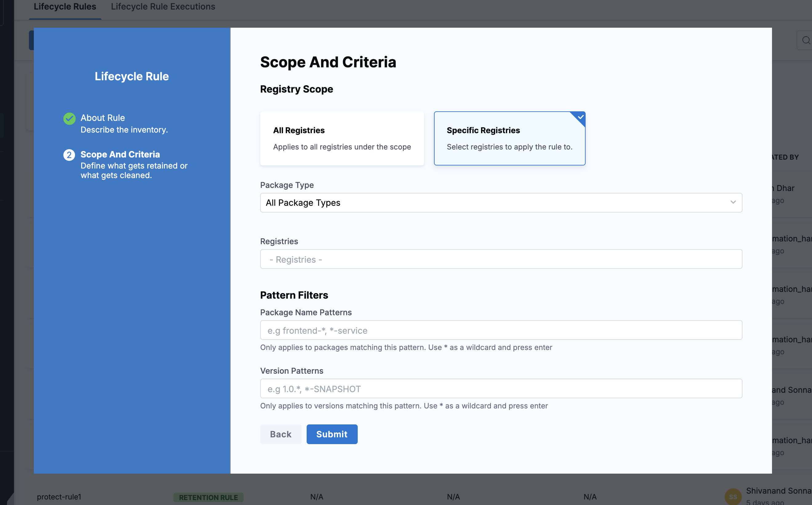Viewport: 812px width, 505px height.
Task: Focus the Version Patterns input
Action: 501,389
